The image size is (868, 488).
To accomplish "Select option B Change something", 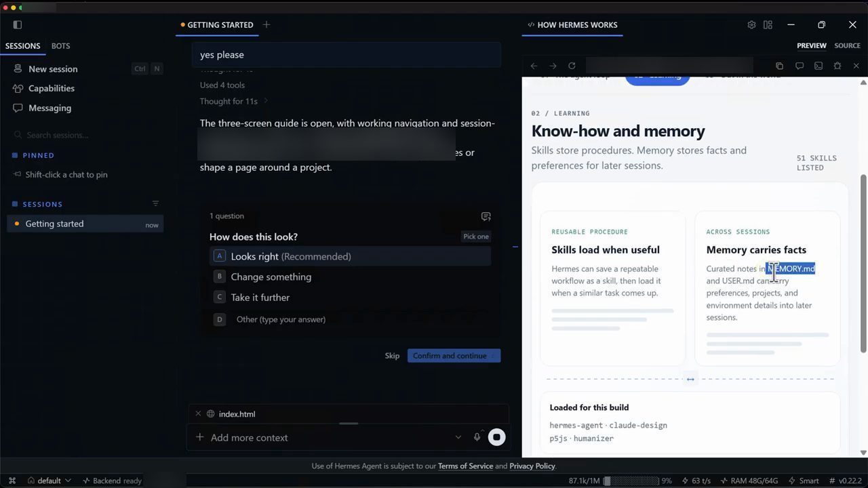I will (x=350, y=277).
